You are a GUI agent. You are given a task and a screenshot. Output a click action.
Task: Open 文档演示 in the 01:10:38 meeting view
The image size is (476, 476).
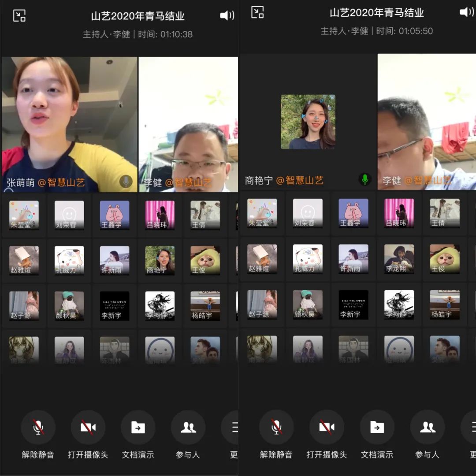click(x=138, y=428)
